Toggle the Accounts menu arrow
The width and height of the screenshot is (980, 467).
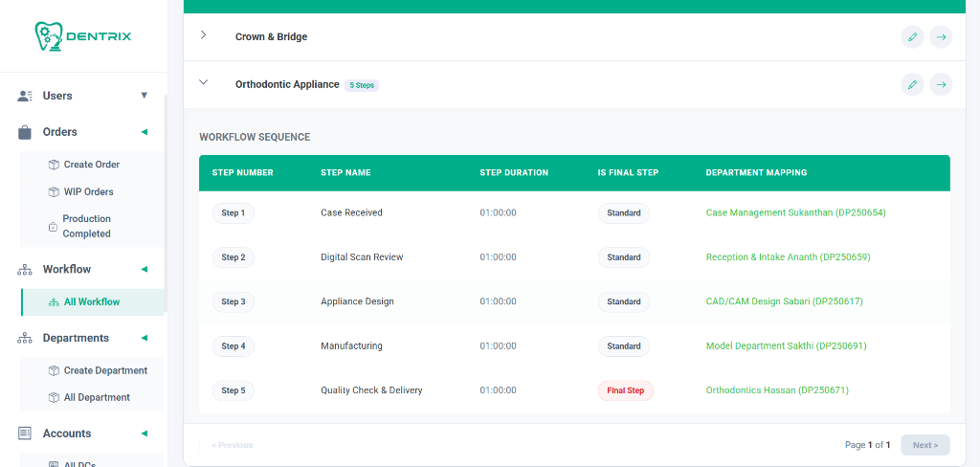pos(145,434)
